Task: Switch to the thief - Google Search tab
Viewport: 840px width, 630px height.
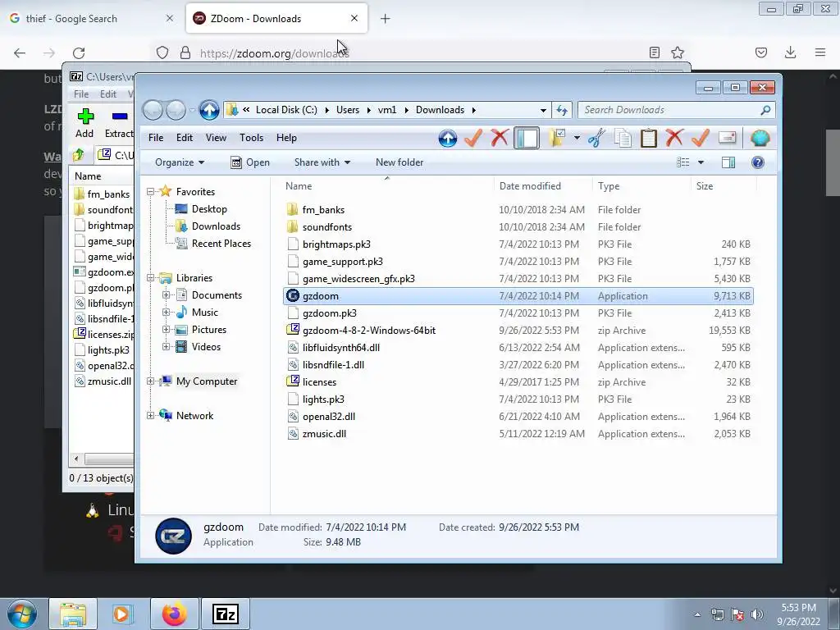Action: coord(91,19)
